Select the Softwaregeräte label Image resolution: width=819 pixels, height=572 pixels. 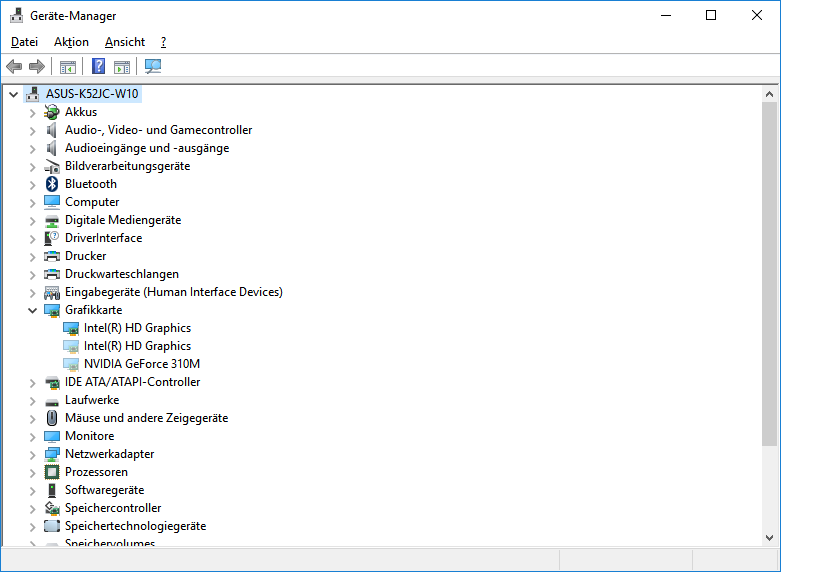tap(104, 490)
